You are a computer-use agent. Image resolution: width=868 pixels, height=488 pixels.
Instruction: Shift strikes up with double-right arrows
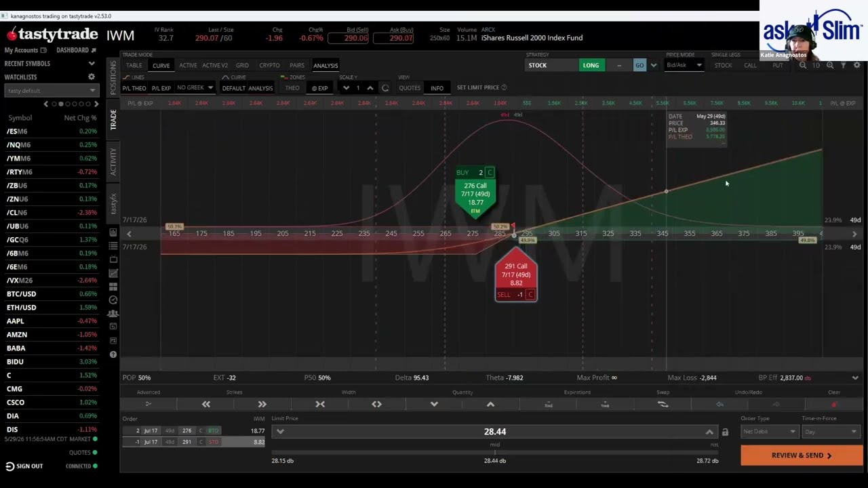[262, 404]
